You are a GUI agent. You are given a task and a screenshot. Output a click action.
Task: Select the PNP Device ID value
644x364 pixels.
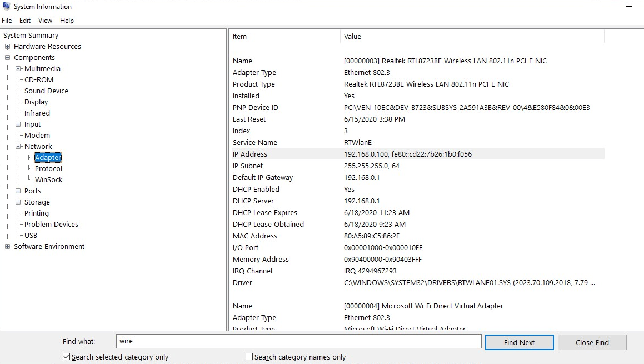467,108
